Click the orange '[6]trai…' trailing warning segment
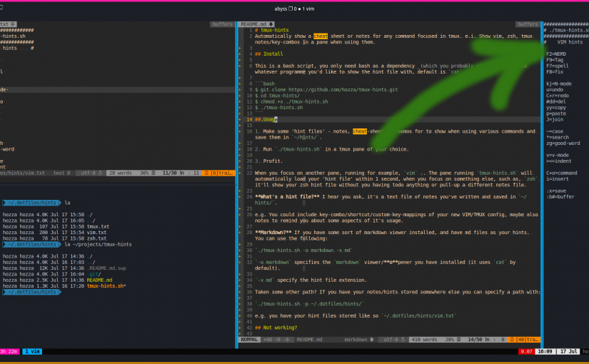Screen dimensions: 589x364 point(218,173)
